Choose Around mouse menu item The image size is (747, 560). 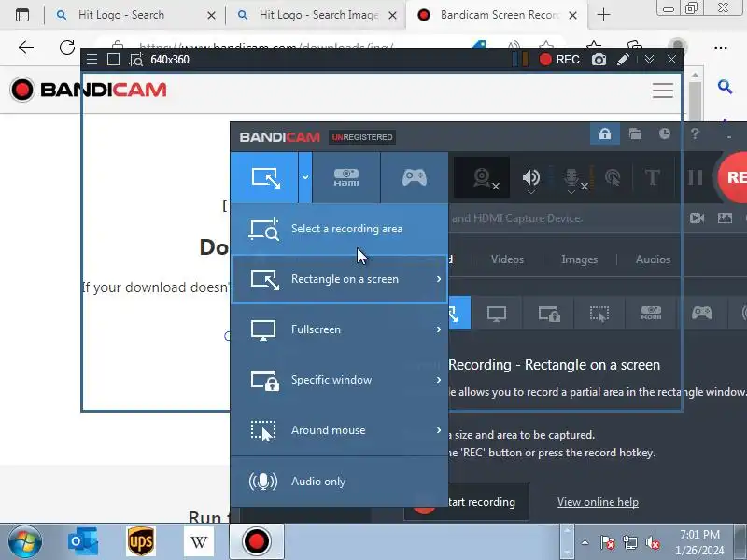[x=339, y=430]
